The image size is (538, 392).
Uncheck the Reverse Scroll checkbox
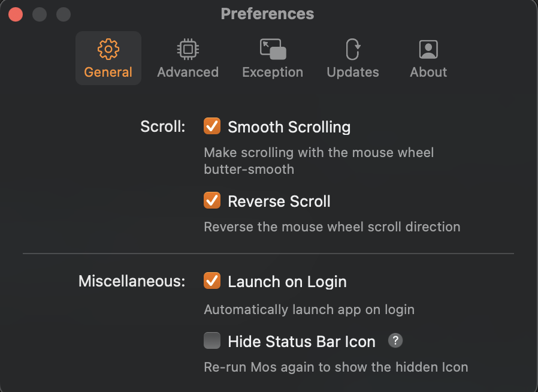point(212,200)
